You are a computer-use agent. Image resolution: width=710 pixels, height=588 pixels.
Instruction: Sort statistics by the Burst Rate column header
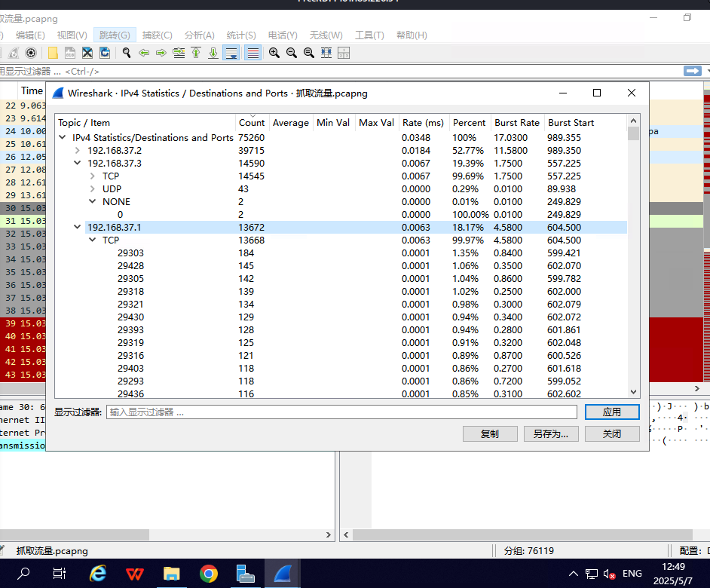517,122
